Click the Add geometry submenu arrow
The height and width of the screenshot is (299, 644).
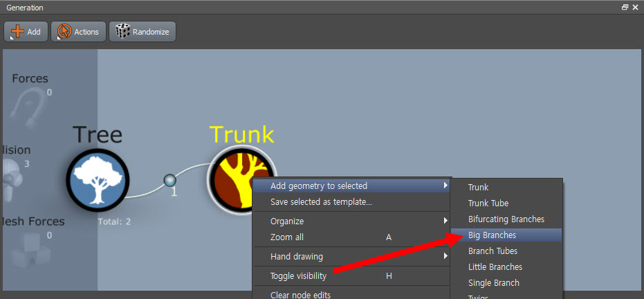[x=445, y=186]
